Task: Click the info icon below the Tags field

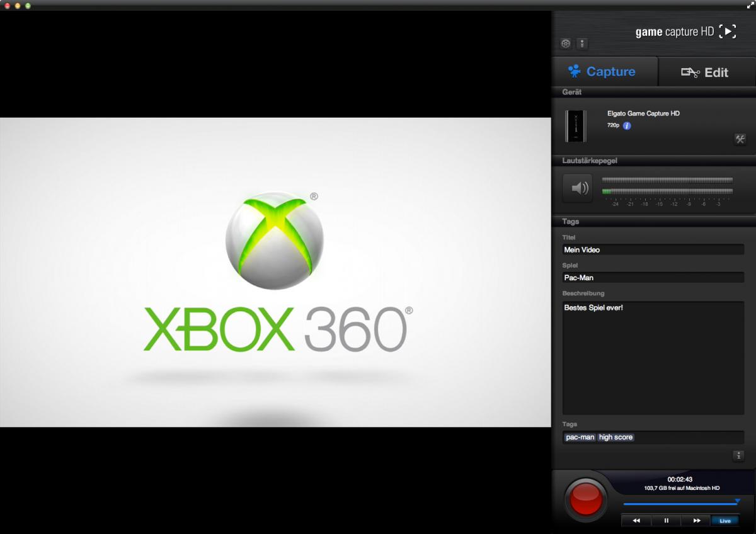Action: click(739, 456)
